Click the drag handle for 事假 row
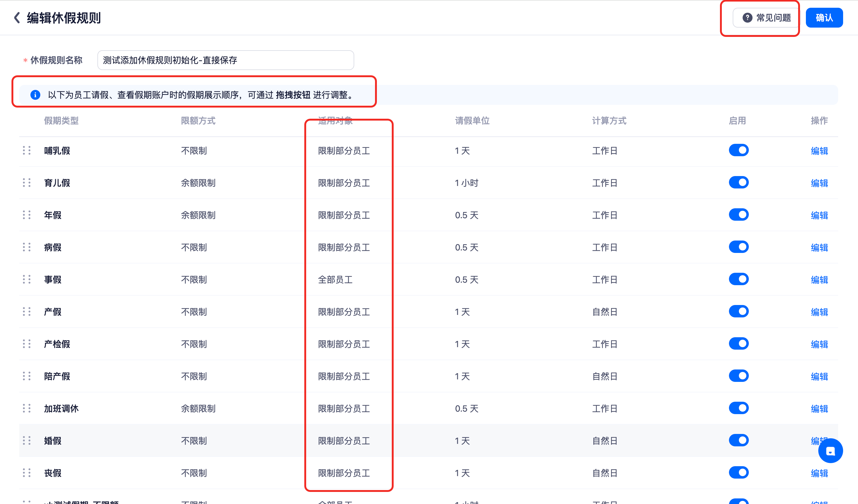 coord(27,279)
